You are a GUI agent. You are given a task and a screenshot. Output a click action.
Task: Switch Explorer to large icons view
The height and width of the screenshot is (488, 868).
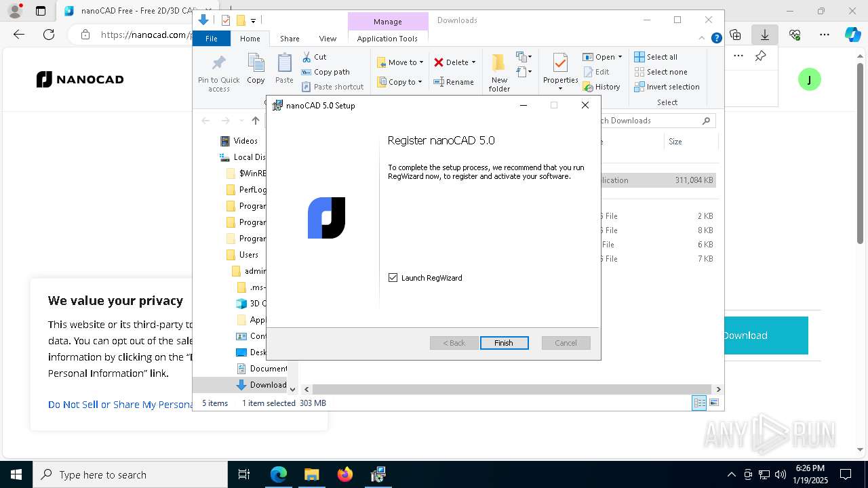point(713,403)
